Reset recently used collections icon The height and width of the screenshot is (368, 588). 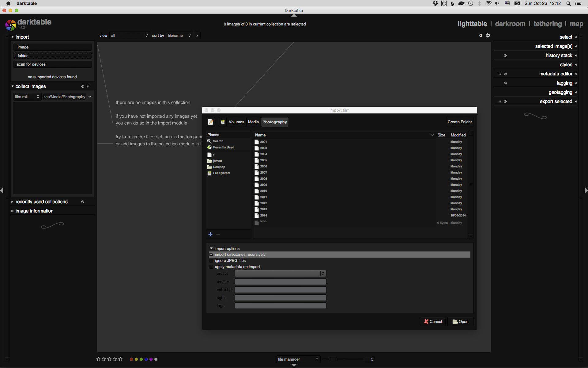(83, 202)
